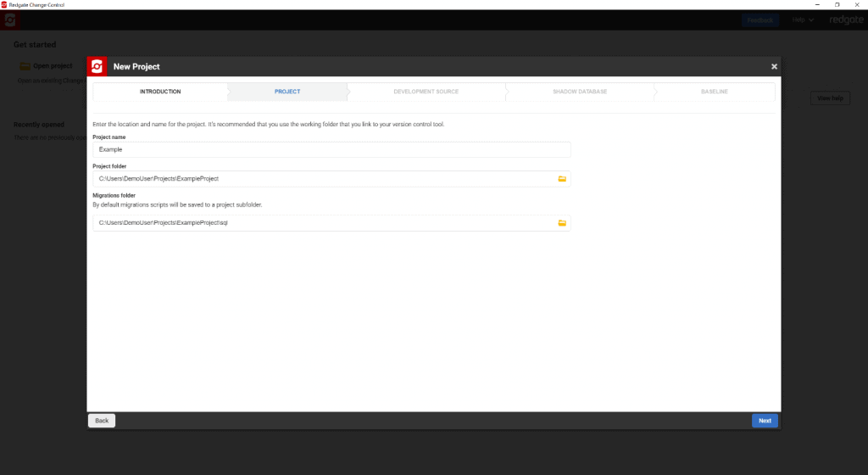The height and width of the screenshot is (475, 868).
Task: Click the Redgate logo in dialog header
Action: click(x=97, y=66)
